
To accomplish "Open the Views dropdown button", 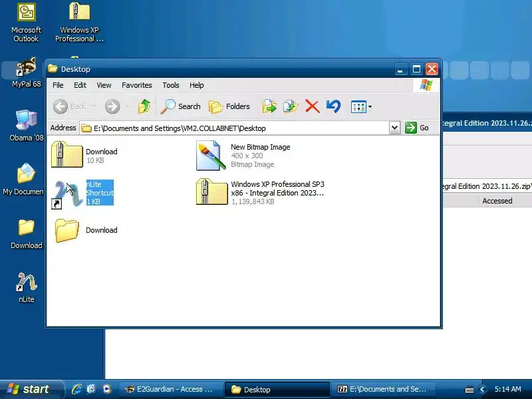I will coord(361,107).
